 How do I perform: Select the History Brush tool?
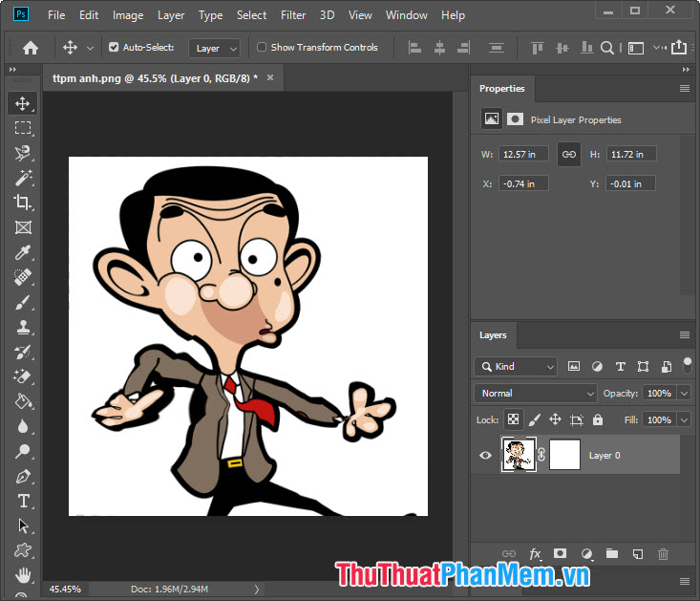22,353
